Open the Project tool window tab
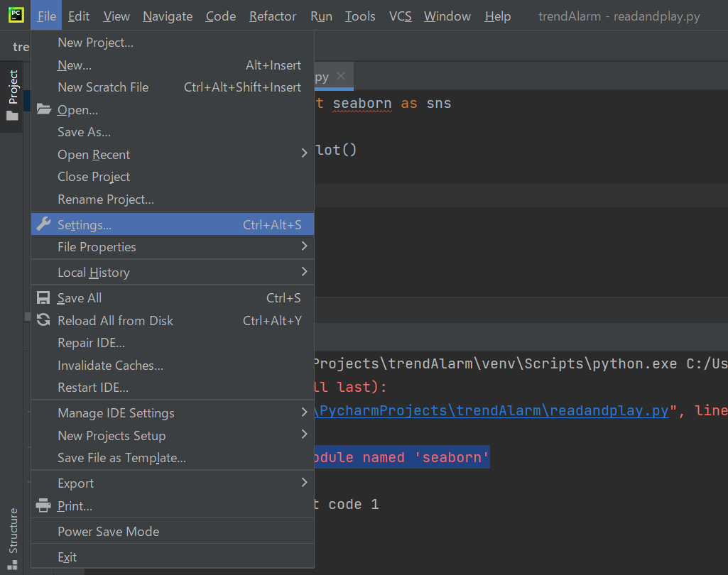 11,96
